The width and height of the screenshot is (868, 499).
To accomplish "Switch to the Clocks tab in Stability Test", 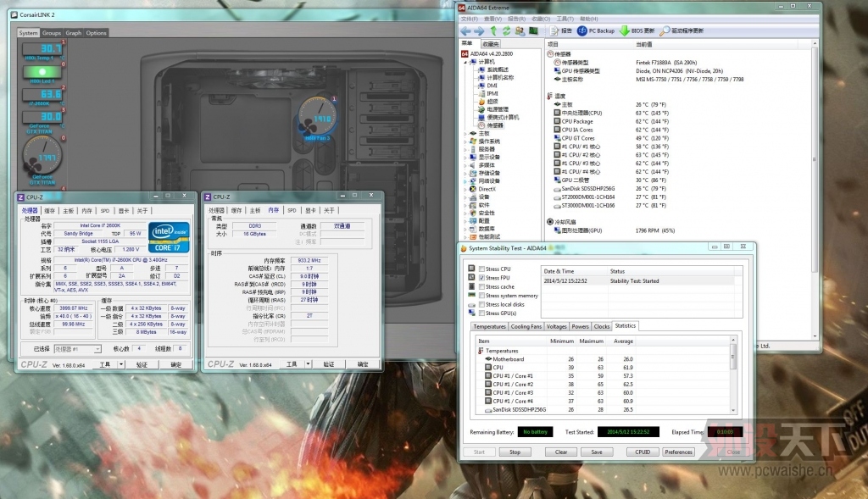I will coord(602,326).
